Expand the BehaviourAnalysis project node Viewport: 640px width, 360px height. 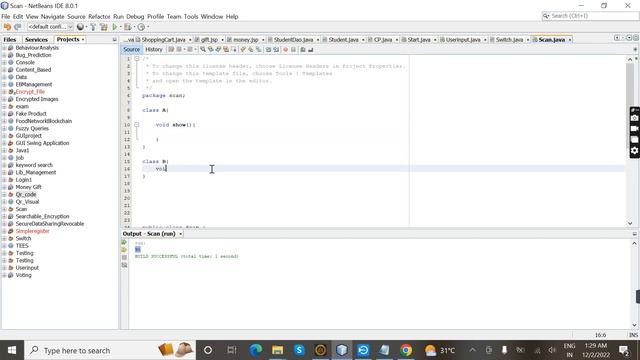point(4,48)
